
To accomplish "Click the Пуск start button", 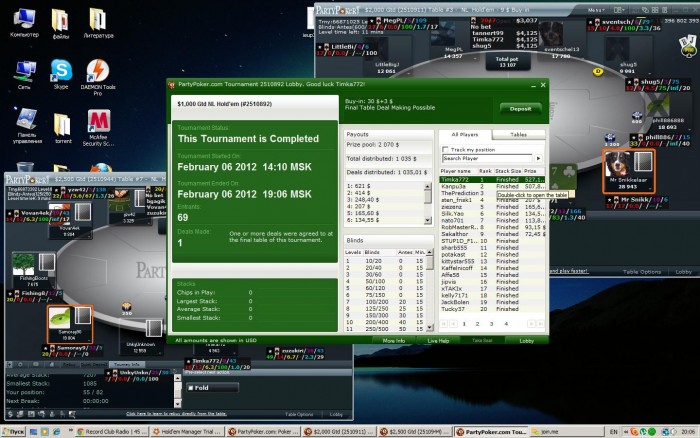I will point(13,432).
